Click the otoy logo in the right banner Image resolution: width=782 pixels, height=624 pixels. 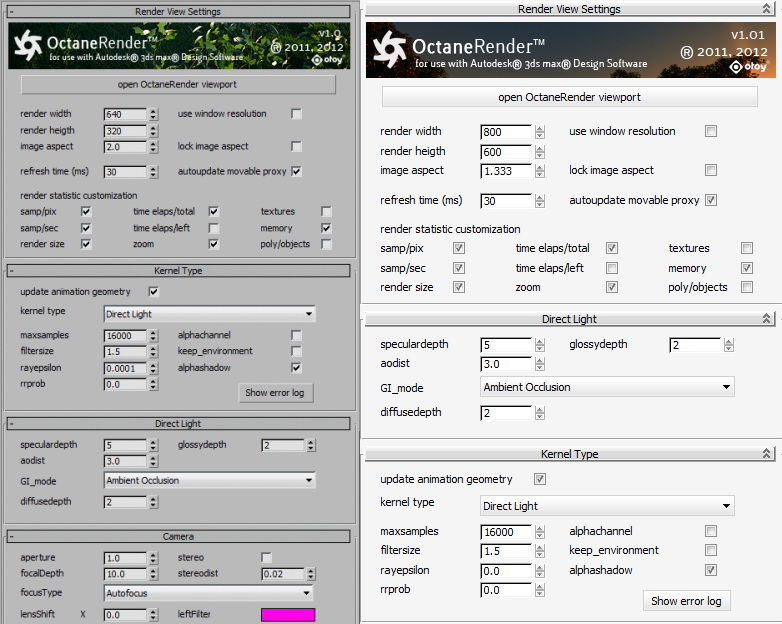748,66
